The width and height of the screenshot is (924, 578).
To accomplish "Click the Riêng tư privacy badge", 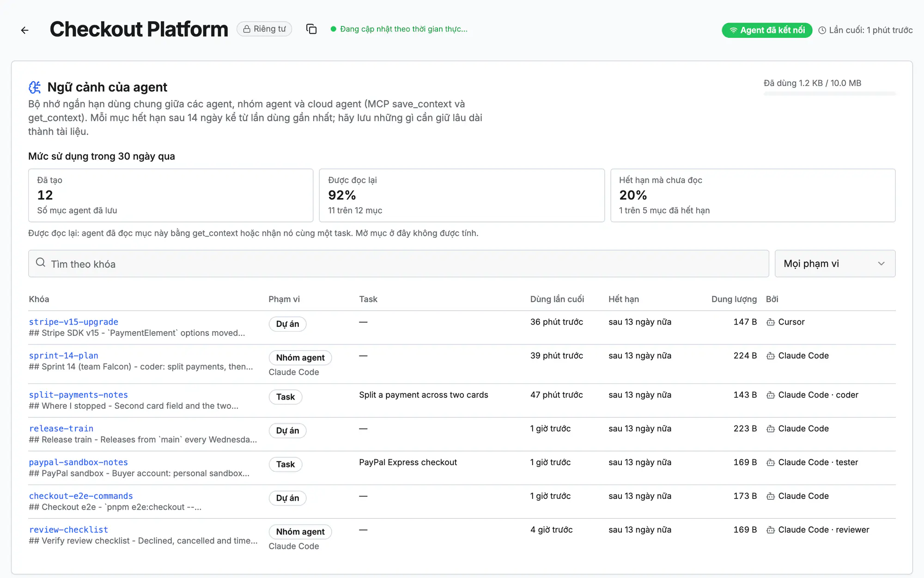I will tap(264, 29).
